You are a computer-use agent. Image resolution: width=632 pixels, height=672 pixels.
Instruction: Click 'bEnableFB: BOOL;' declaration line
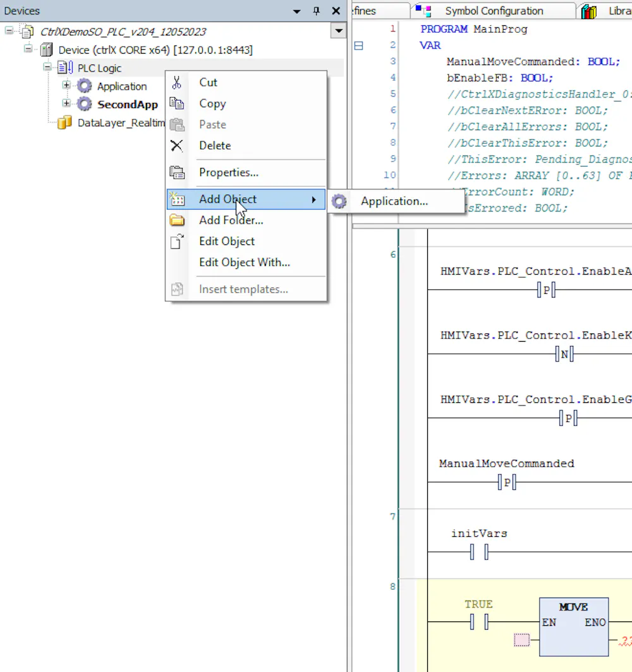[x=500, y=78]
